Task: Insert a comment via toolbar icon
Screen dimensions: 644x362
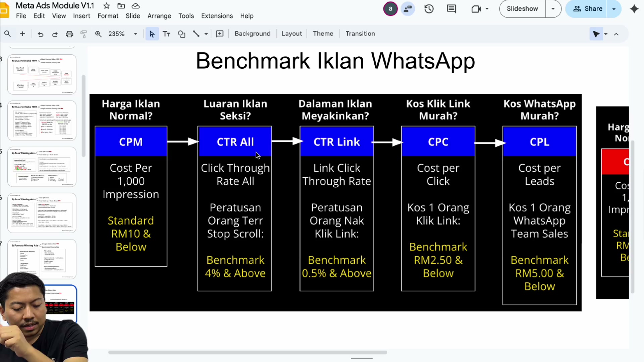Action: (x=220, y=34)
